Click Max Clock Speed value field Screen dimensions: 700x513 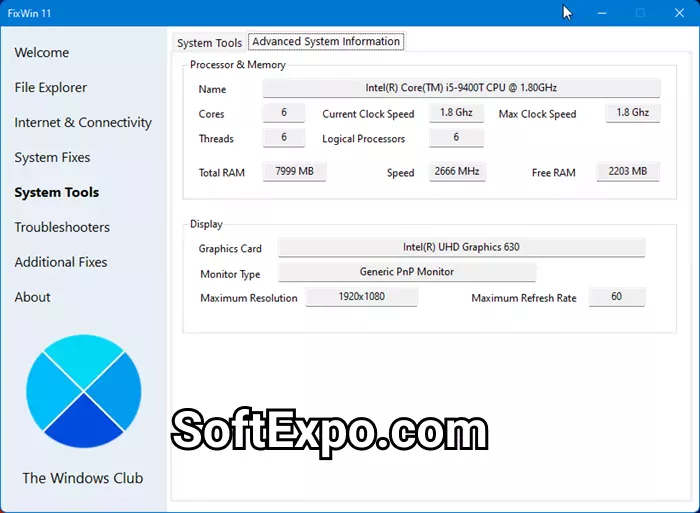tap(633, 113)
